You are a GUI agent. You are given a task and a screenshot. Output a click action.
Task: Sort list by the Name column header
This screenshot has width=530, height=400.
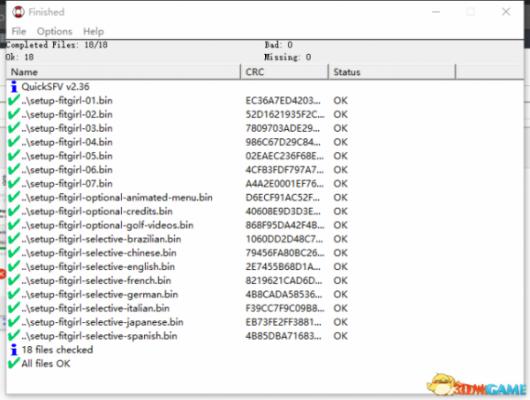[123, 72]
